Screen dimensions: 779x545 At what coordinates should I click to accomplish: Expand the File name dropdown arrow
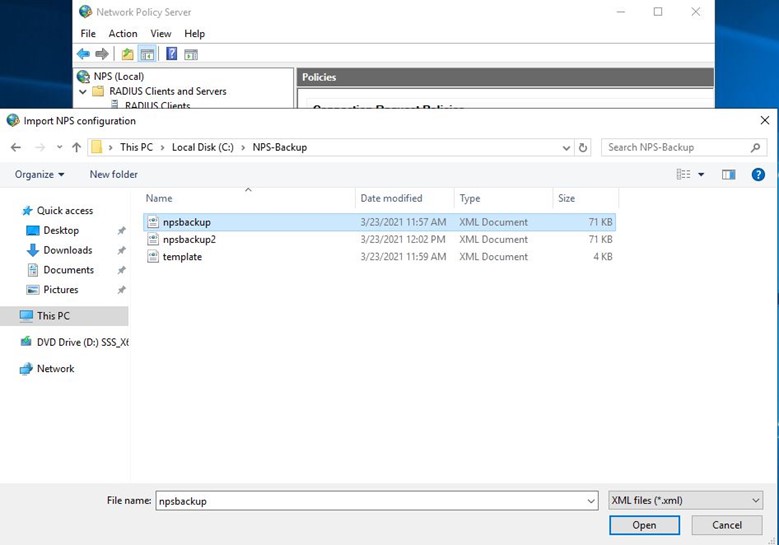click(591, 501)
